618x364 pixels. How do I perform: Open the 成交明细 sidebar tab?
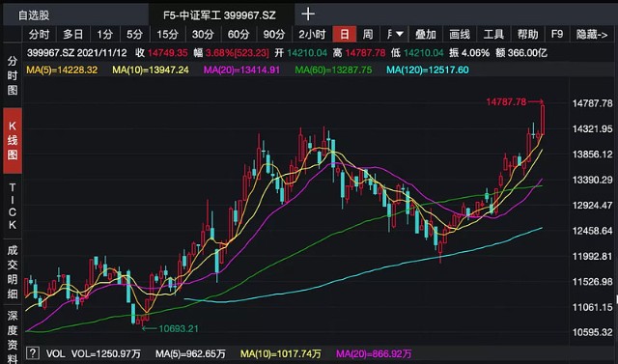tap(13, 271)
